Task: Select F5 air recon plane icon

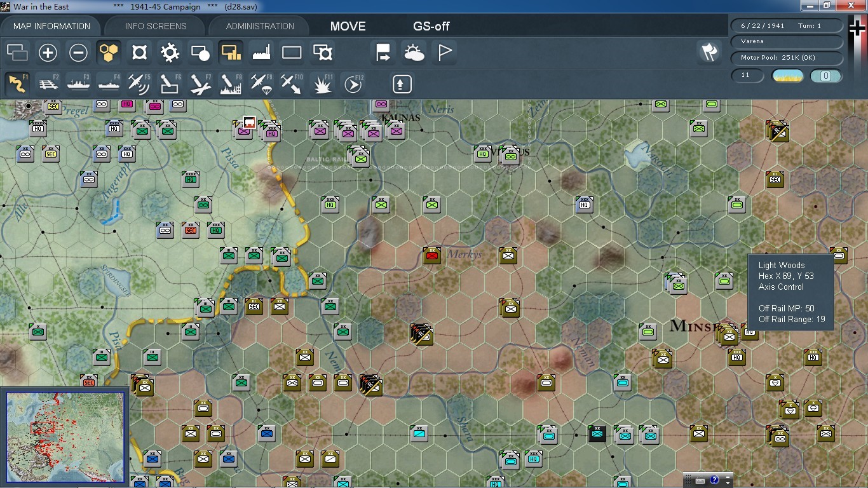Action: [x=139, y=84]
